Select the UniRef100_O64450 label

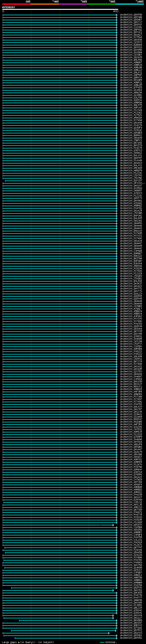[131, 223]
